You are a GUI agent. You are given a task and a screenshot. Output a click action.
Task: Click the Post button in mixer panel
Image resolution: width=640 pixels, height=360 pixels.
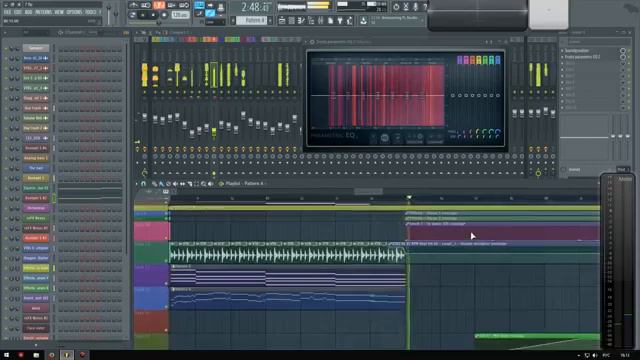tap(622, 169)
